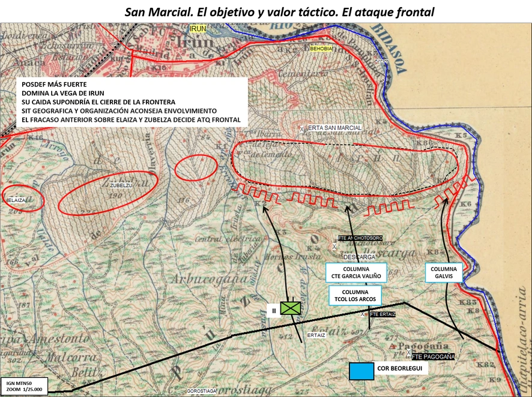The image size is (532, 397).
Task: Click the green infantry battalion unit symbol
Action: click(x=291, y=308)
